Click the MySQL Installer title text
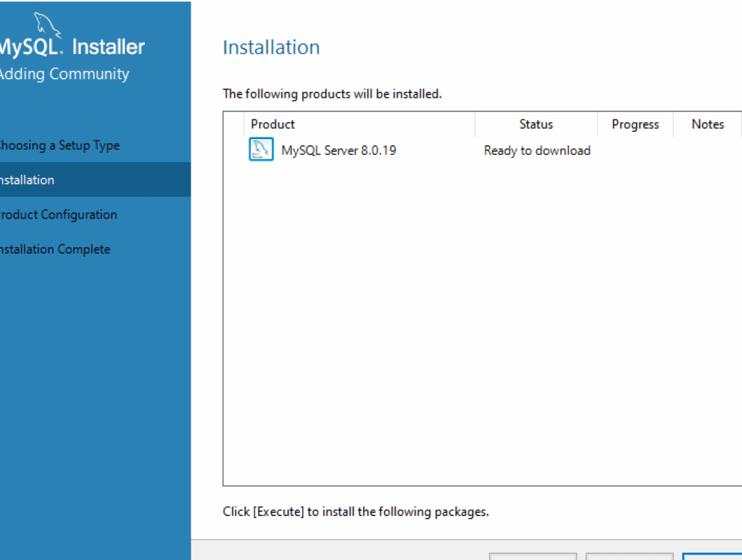Viewport: 742px width, 560px height. coord(72,47)
